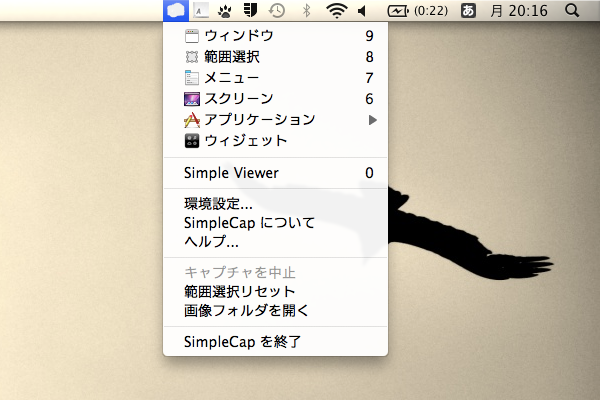Click the 月 20:16 clock in menu bar
600x400 pixels.
click(x=519, y=11)
